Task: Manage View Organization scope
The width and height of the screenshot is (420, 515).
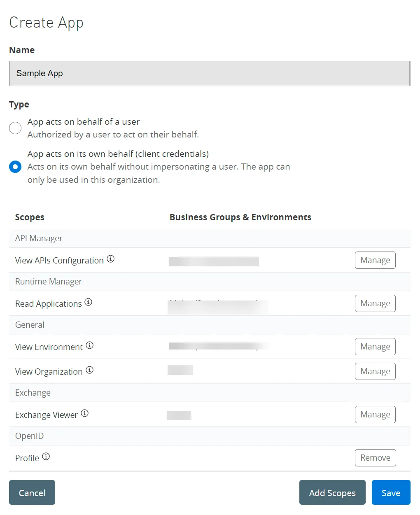Action: (375, 371)
